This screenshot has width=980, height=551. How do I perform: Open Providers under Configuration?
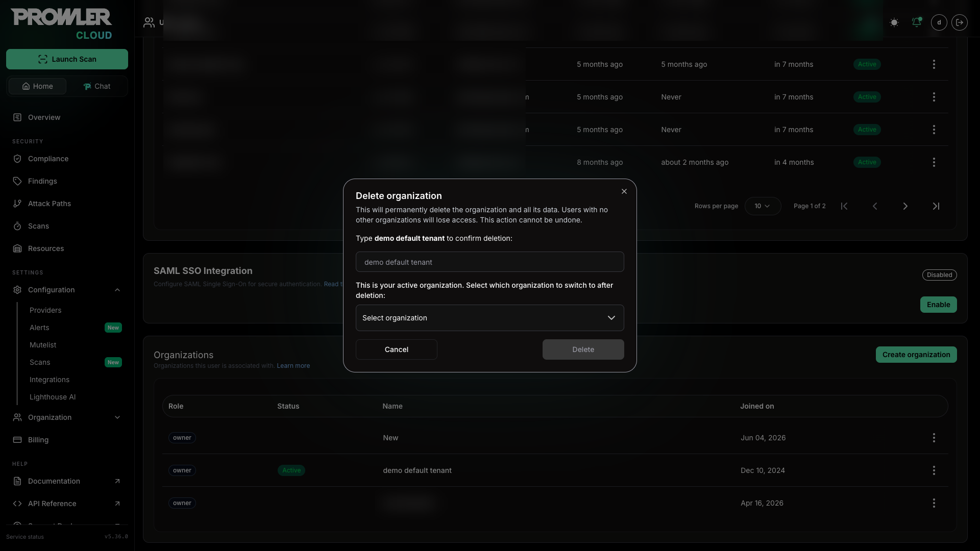(45, 310)
